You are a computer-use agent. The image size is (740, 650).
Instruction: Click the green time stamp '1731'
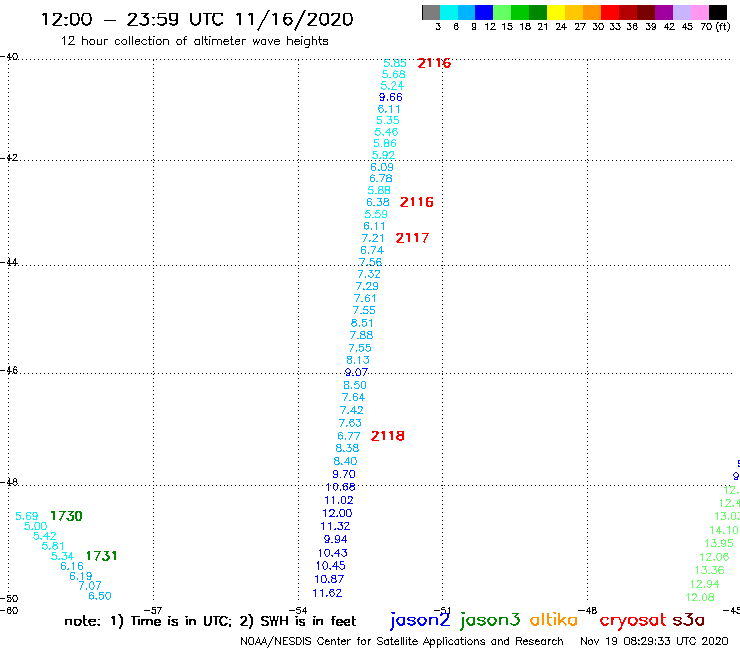pos(101,556)
